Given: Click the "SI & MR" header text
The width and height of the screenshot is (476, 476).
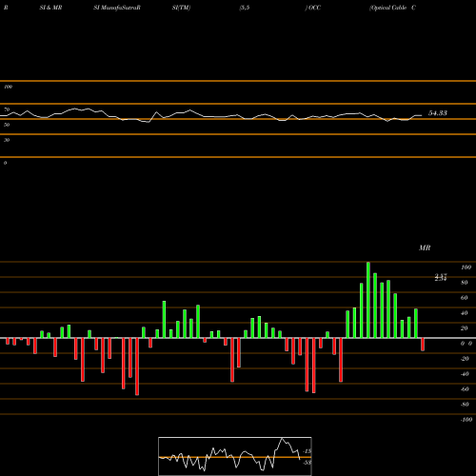Looking at the screenshot, I should click(50, 8).
